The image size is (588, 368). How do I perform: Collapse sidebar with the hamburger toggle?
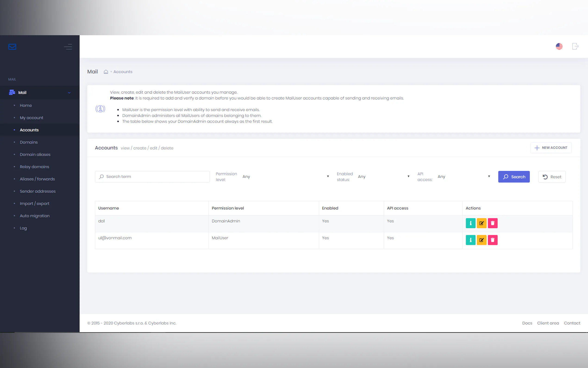tap(68, 47)
